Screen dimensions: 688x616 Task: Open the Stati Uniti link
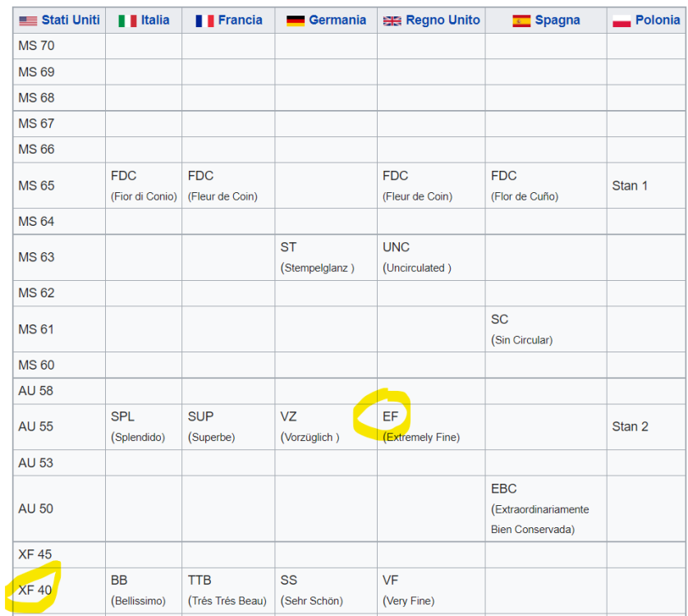(x=71, y=20)
